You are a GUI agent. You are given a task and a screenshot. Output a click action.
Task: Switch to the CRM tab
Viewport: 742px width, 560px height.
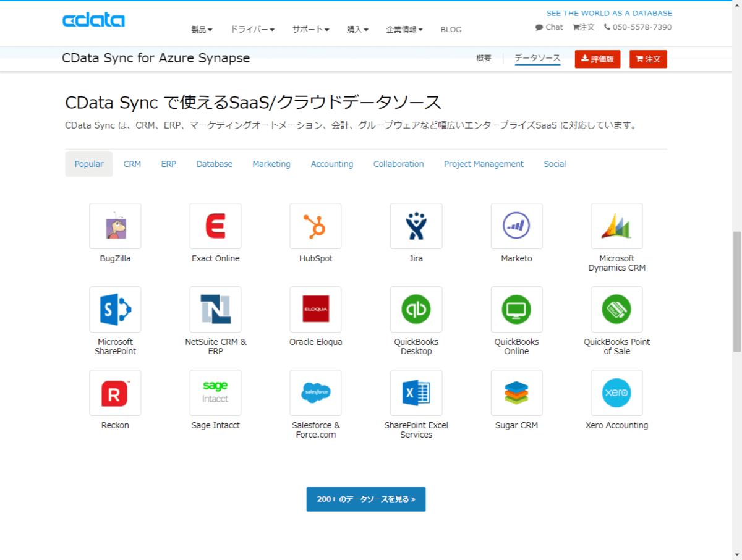pyautogui.click(x=132, y=164)
